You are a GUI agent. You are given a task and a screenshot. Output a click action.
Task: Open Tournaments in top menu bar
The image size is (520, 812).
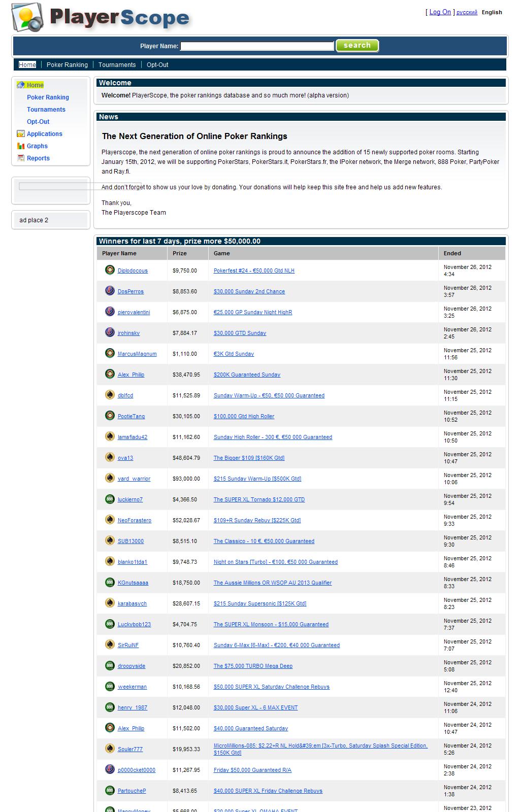pyautogui.click(x=117, y=65)
